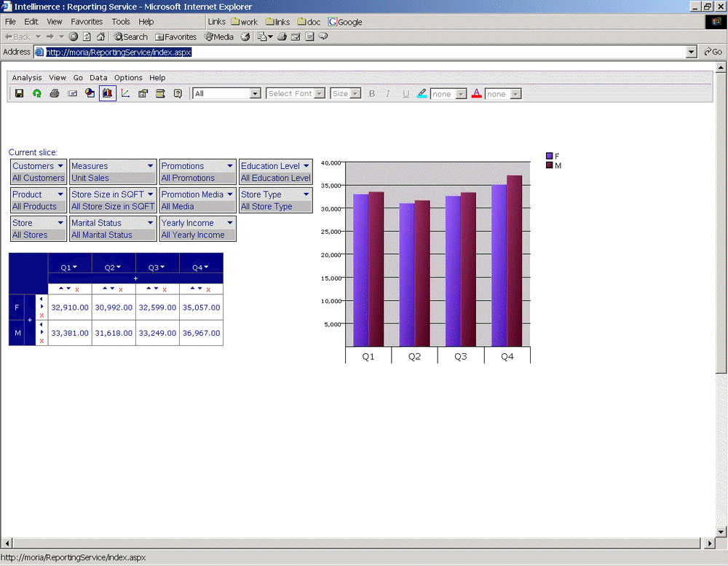Click the sort descending arrow under Q3
Viewport: 728px width, 566px height.
click(157, 288)
